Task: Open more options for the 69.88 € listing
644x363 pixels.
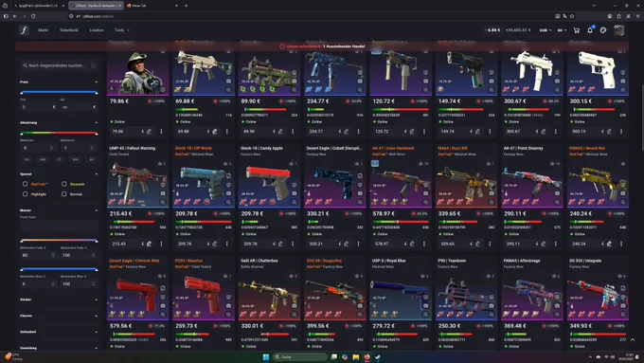Action: click(227, 132)
